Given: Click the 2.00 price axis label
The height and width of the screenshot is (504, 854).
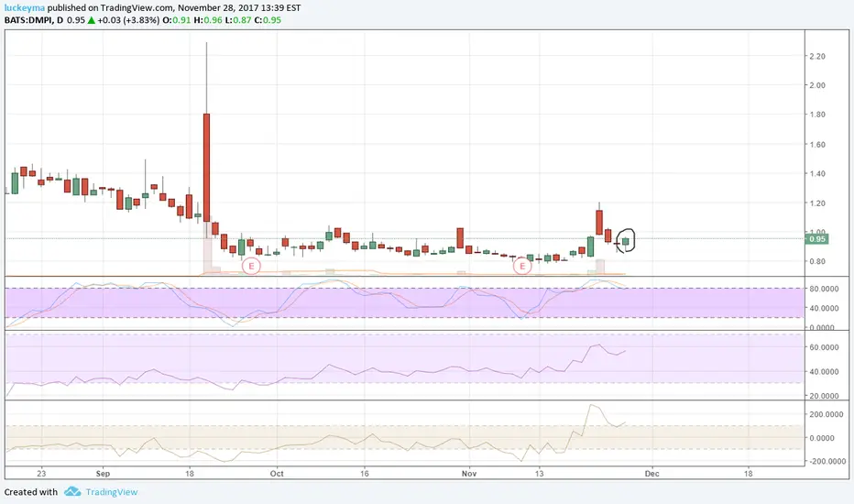Looking at the screenshot, I should pyautogui.click(x=817, y=85).
